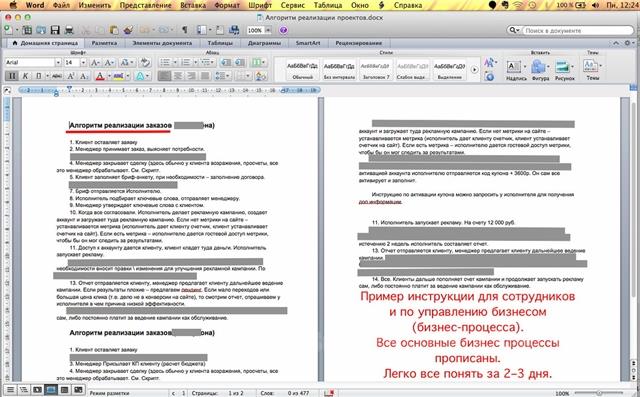Click the Поиск в документе search field
This screenshot has width=640, height=397.
pos(577,31)
